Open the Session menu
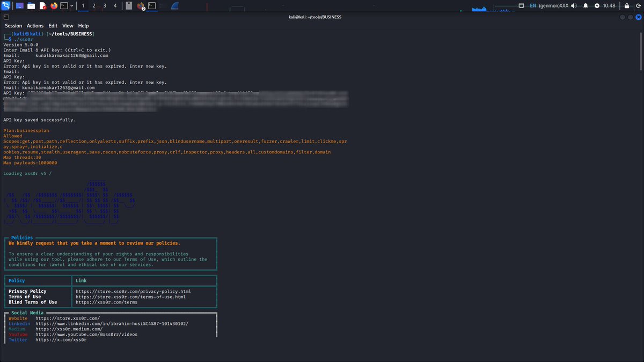 [x=13, y=26]
